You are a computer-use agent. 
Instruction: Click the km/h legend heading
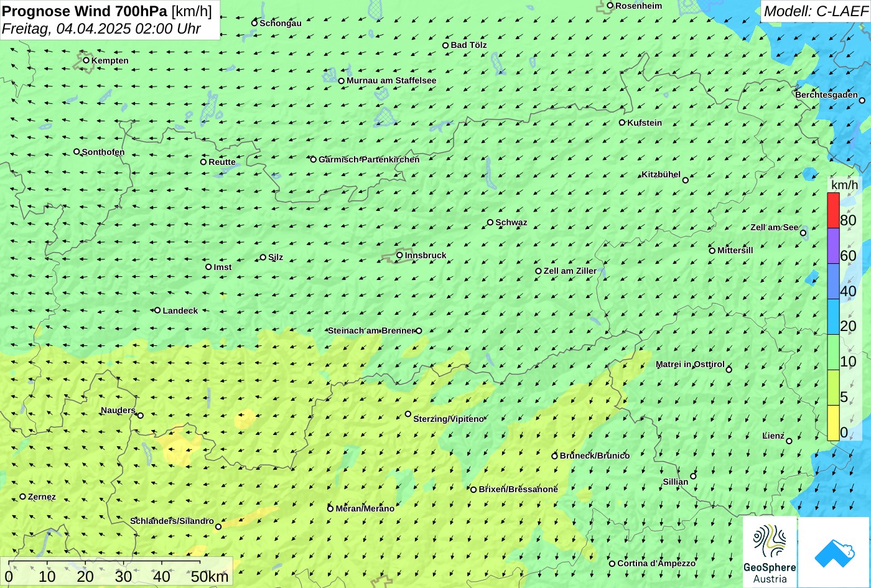[x=844, y=185]
